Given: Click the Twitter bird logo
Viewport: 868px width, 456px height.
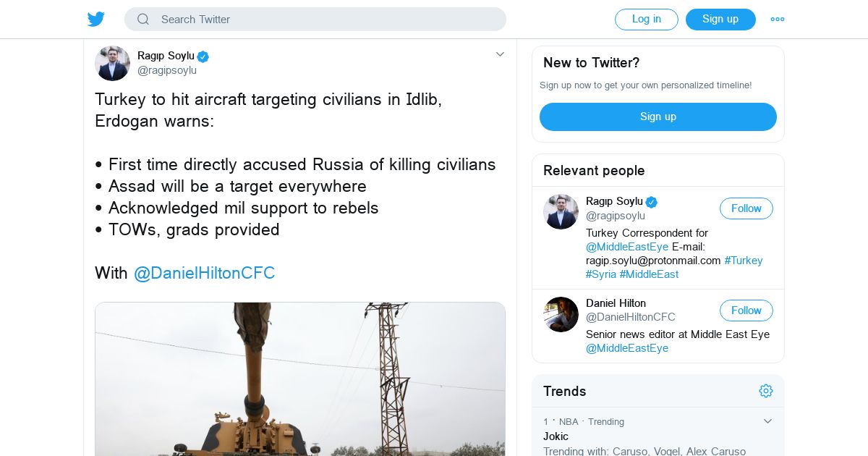Looking at the screenshot, I should 96,19.
